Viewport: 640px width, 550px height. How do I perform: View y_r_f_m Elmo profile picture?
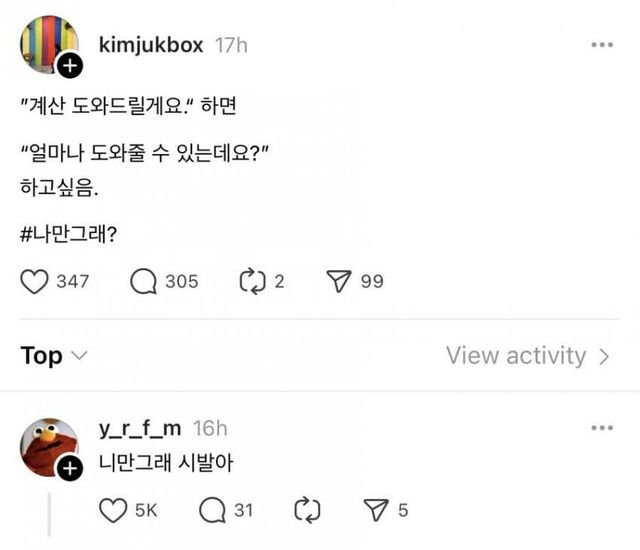point(47,448)
